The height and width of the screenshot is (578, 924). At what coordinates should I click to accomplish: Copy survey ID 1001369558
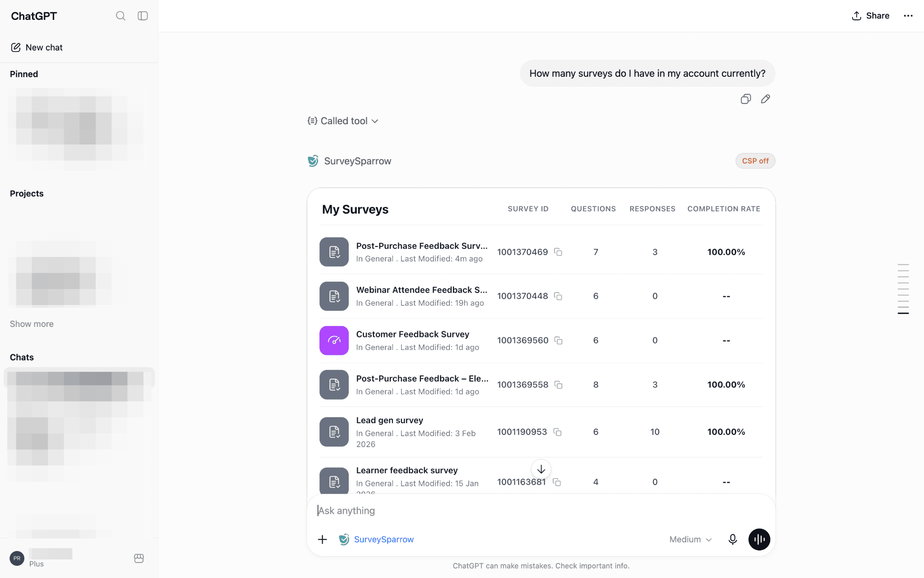point(559,385)
